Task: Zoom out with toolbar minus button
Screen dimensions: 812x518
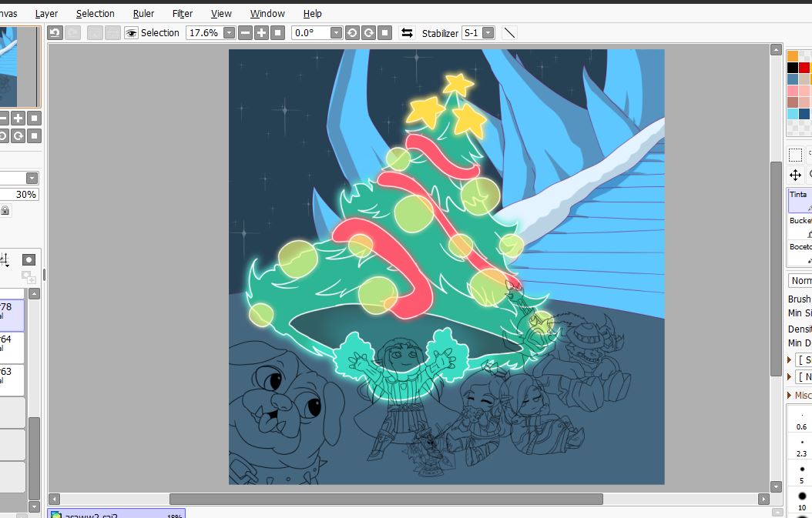Action: [x=246, y=33]
